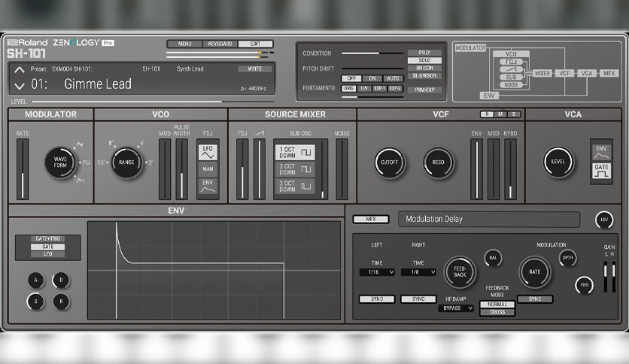Choose the first 2 OCT DOWN square sub oscillator

pos(295,169)
